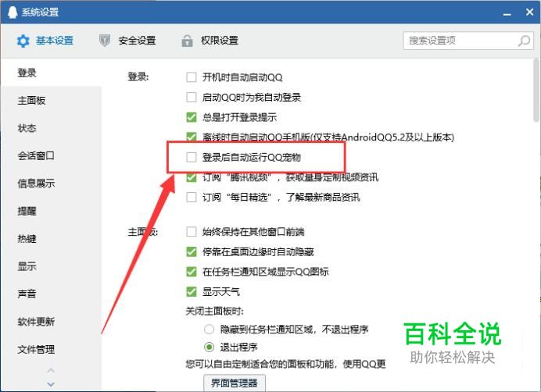
Task: Minimize the 系统设置 window
Action: point(507,14)
